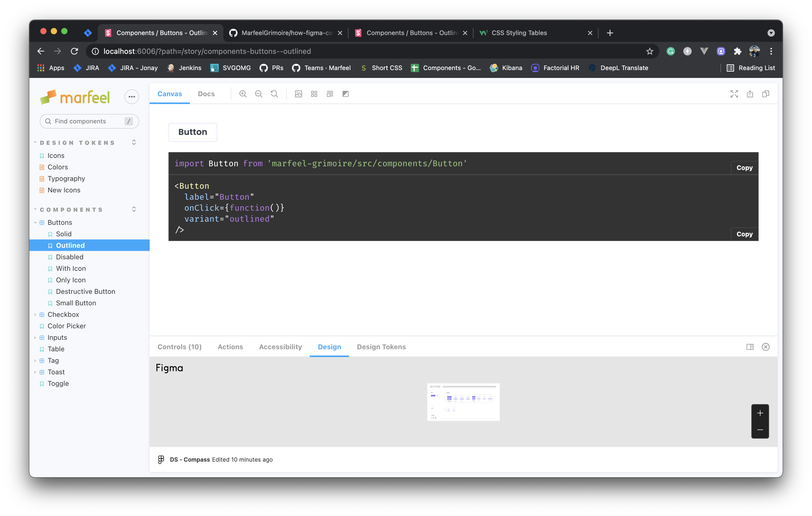Focus the Find components search field
This screenshot has height=516, width=812.
coord(89,121)
